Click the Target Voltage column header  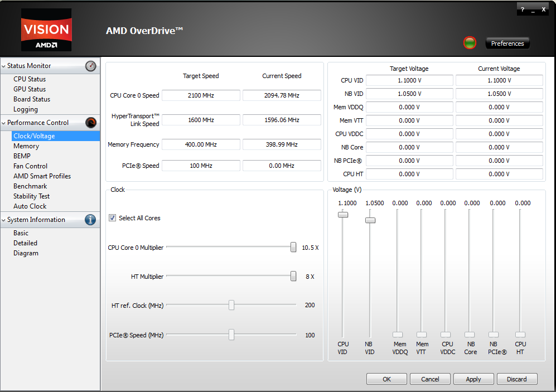click(x=409, y=69)
